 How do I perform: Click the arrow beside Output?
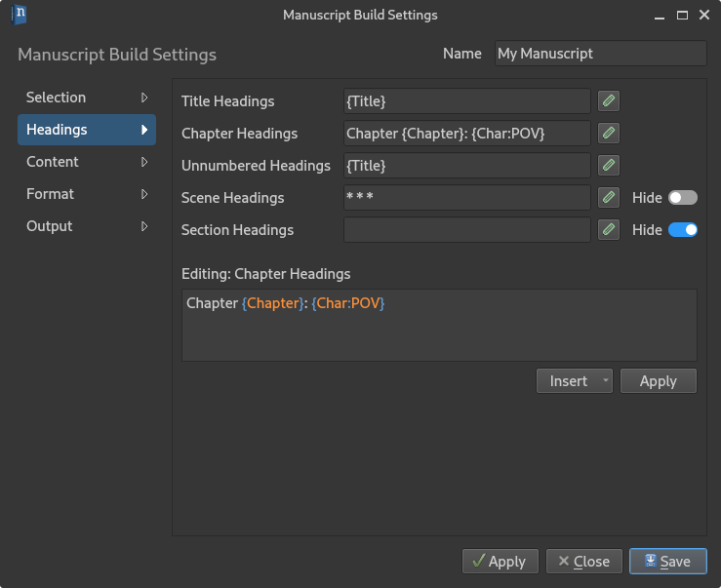144,226
